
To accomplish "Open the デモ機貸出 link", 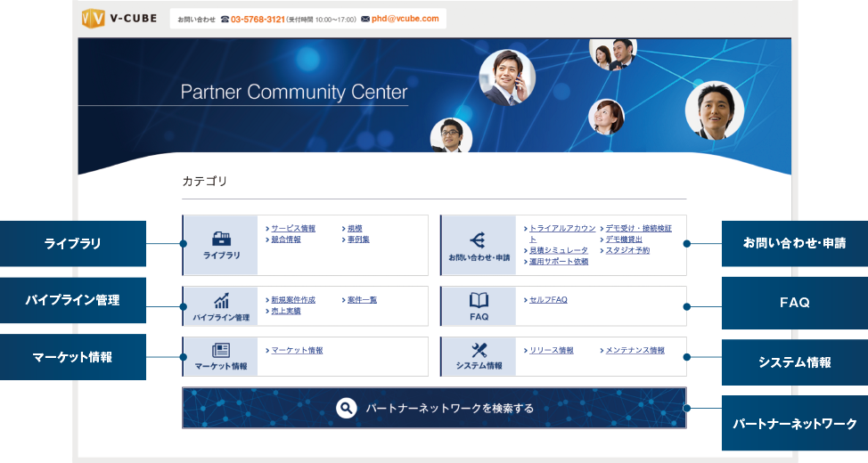I will coord(624,240).
